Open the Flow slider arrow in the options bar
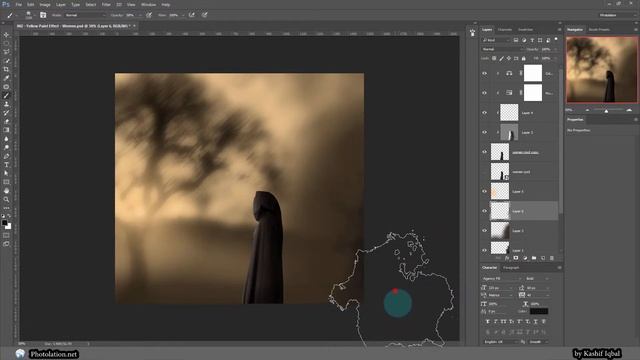This screenshot has width=640, height=360. pyautogui.click(x=183, y=15)
